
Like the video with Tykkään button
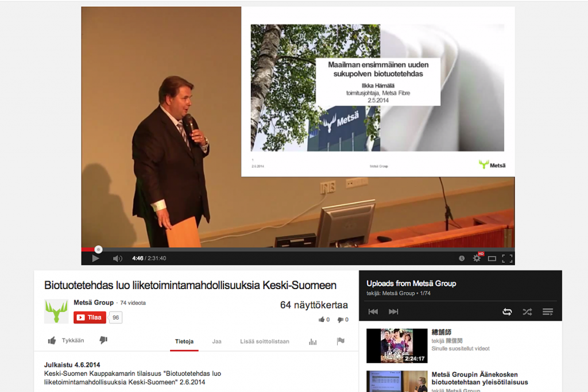(66, 341)
